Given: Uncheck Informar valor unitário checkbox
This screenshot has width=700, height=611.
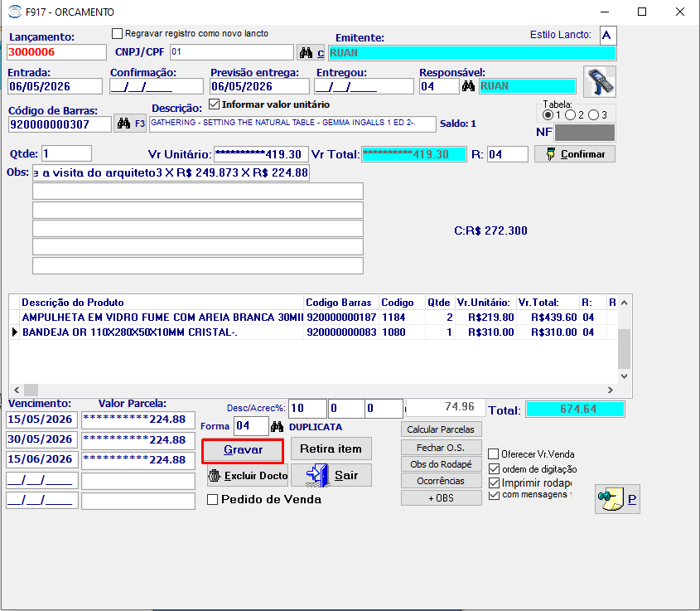Looking at the screenshot, I should pyautogui.click(x=215, y=104).
